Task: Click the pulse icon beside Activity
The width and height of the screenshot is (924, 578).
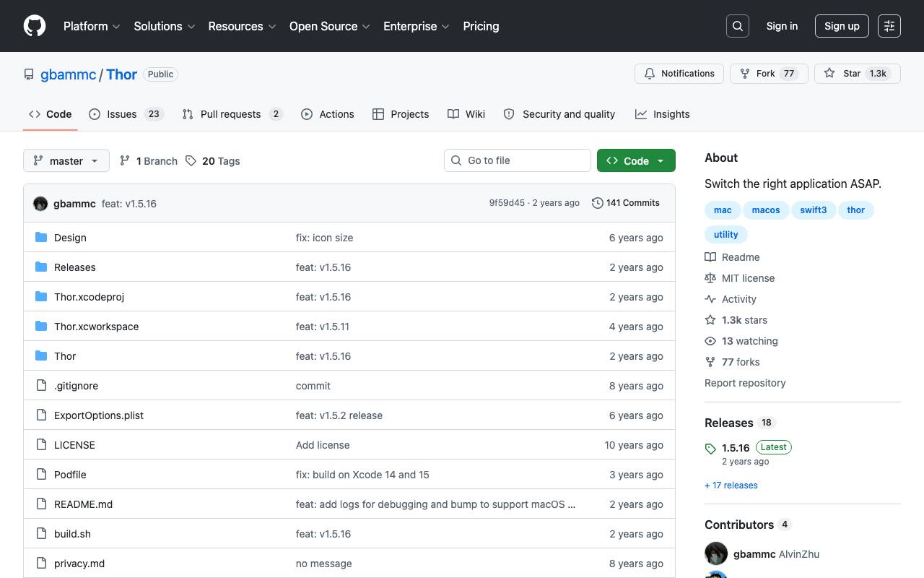Action: [x=710, y=299]
